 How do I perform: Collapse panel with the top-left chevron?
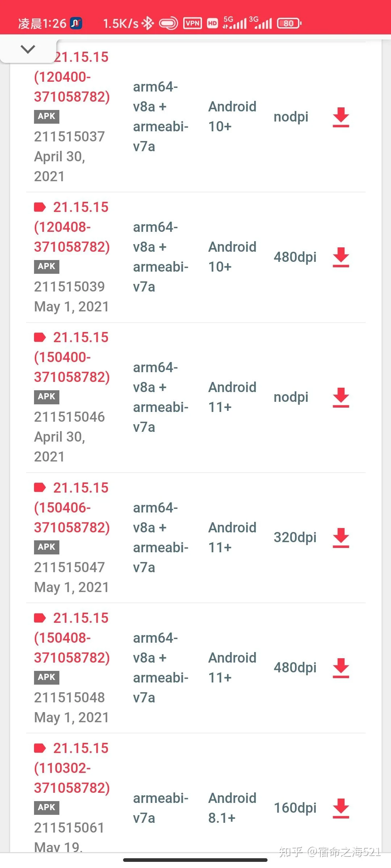coord(28,49)
